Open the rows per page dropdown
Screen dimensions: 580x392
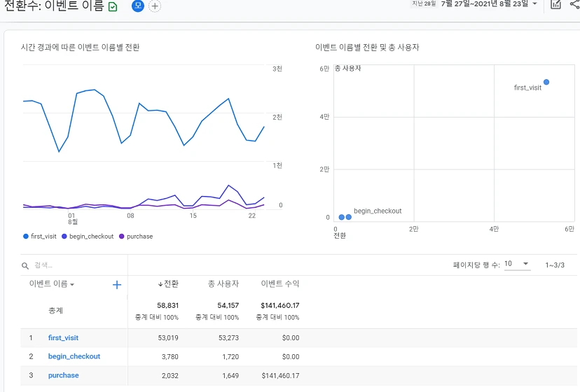coord(517,264)
